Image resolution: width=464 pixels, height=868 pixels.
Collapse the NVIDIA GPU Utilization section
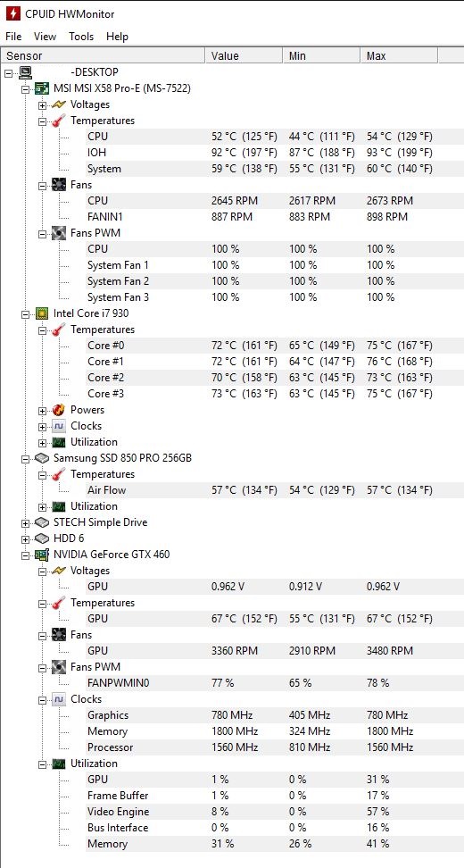point(42,764)
